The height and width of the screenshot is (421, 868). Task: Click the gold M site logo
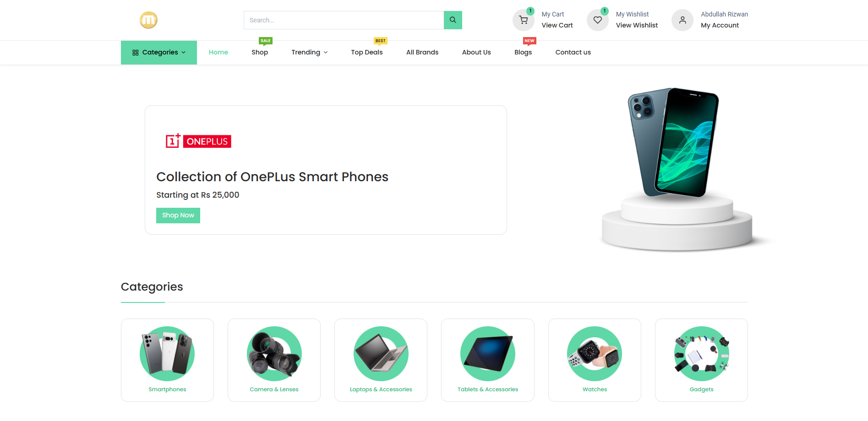point(148,20)
